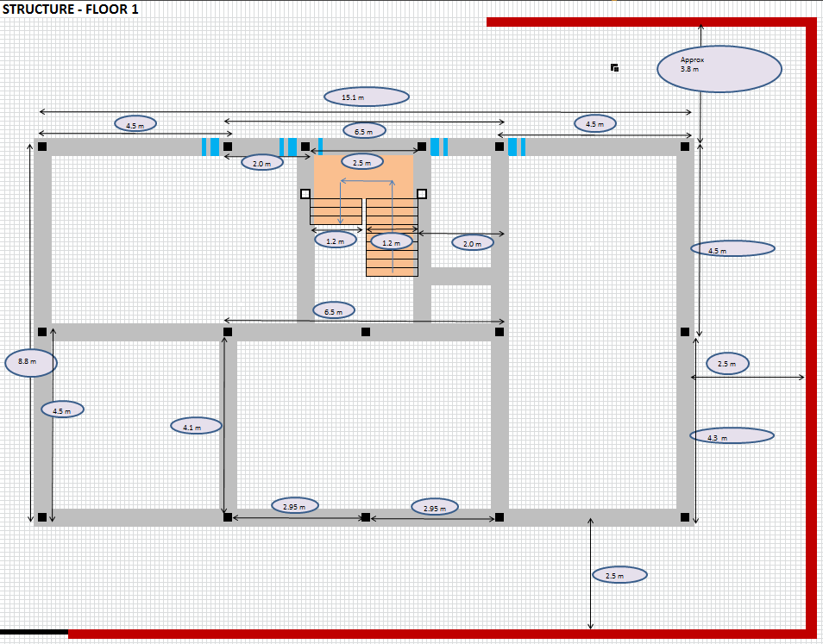Select the top red boundary line
823x644 pixels.
652,22
